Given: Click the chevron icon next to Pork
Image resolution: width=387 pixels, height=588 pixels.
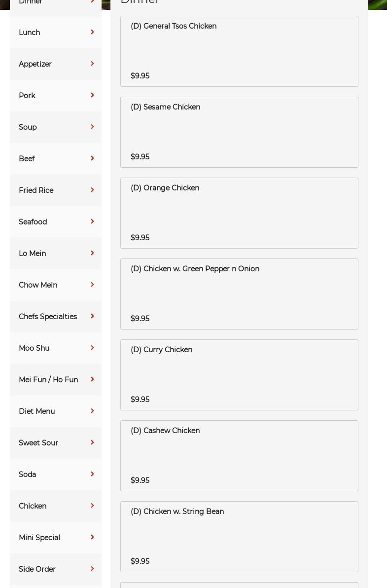Looking at the screenshot, I should [92, 96].
